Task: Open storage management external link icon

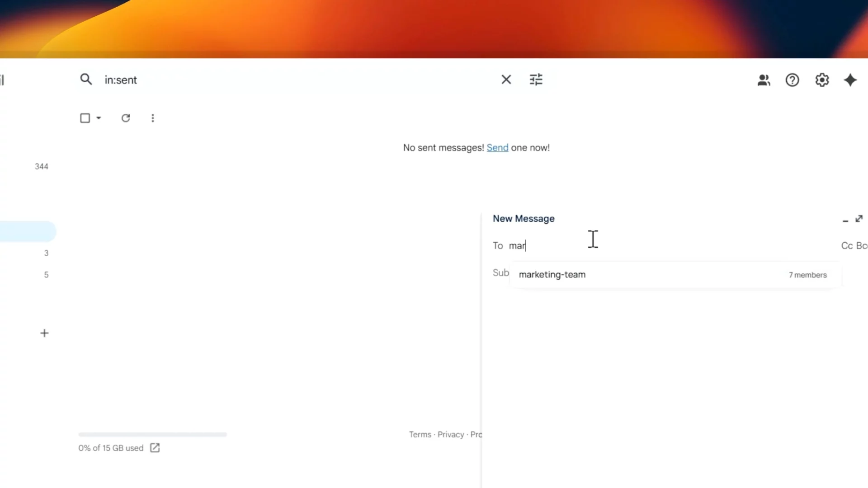Action: (155, 448)
